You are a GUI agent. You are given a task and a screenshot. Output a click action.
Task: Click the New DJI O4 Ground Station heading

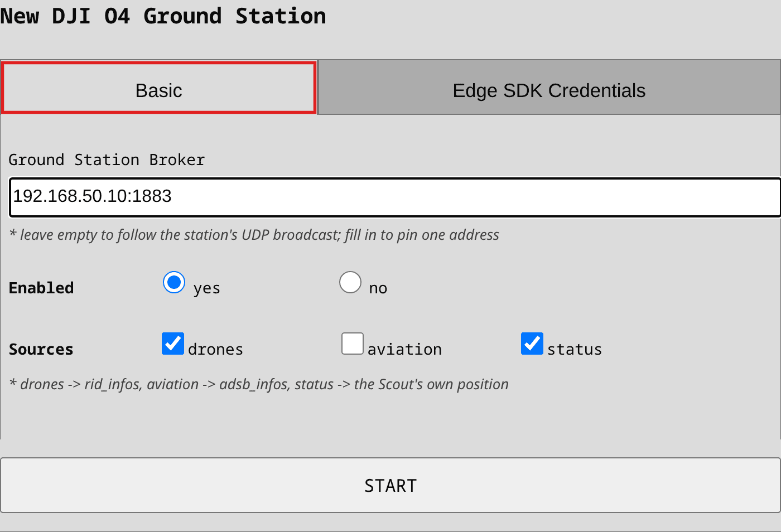point(163,16)
